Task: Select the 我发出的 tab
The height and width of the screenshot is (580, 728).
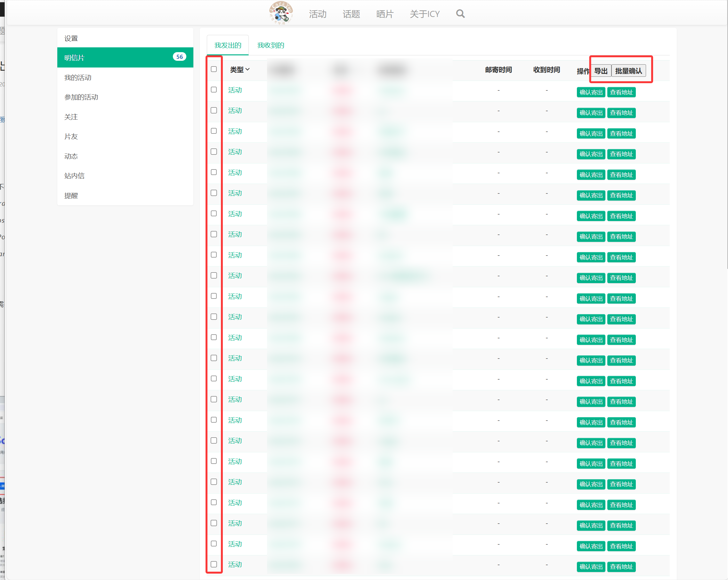Action: [x=228, y=45]
